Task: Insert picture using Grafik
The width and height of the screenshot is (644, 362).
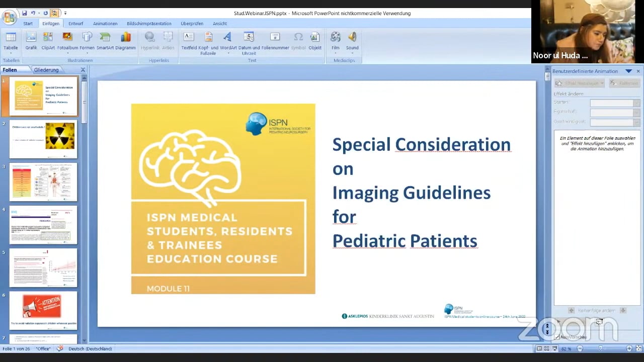Action: 31,41
